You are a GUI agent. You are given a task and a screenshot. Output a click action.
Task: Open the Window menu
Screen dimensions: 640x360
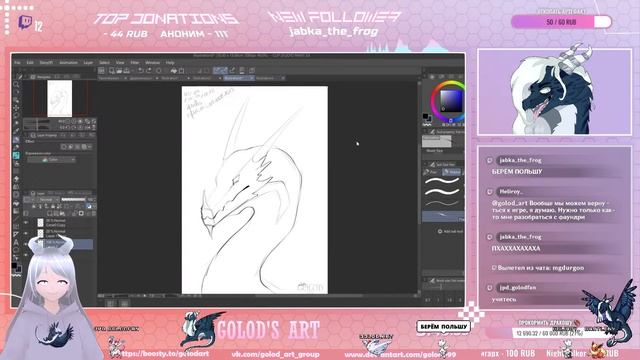[153, 63]
